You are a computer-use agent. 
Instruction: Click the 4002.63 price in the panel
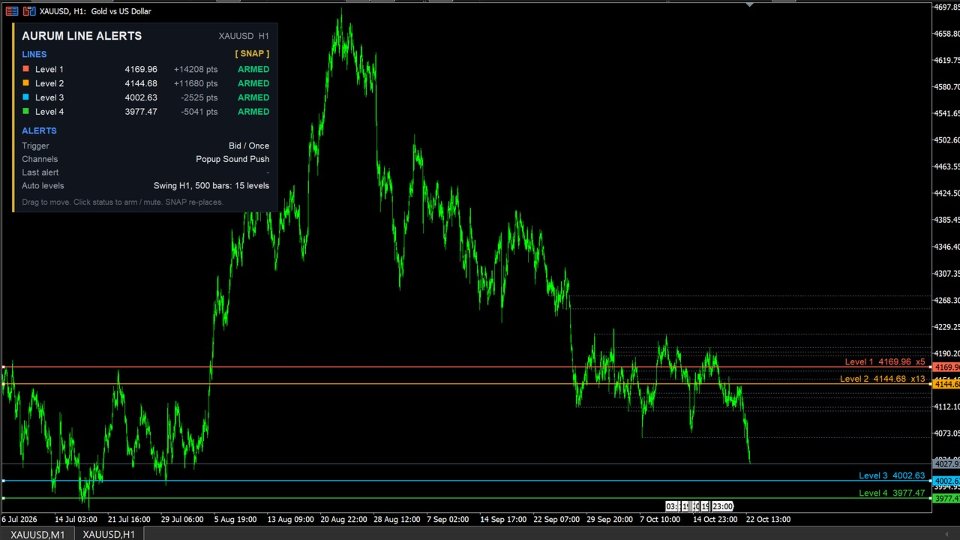pyautogui.click(x=141, y=97)
